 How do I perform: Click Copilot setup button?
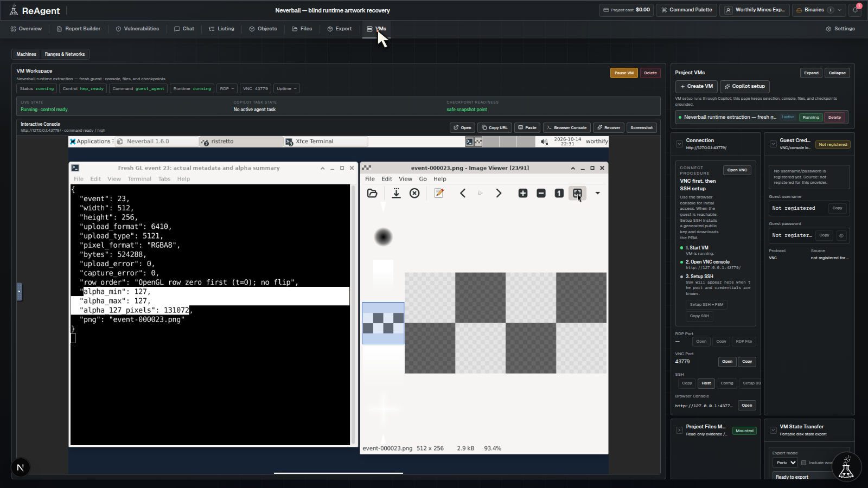coord(744,86)
